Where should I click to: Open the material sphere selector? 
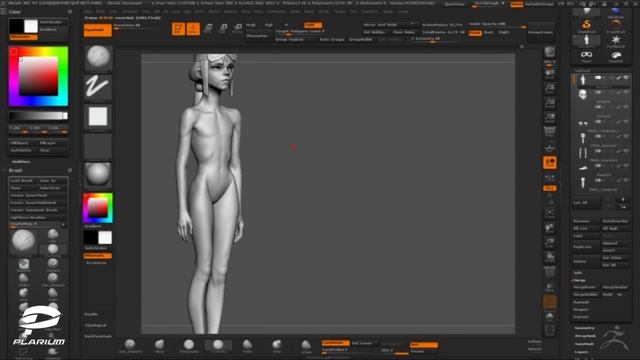pos(98,175)
